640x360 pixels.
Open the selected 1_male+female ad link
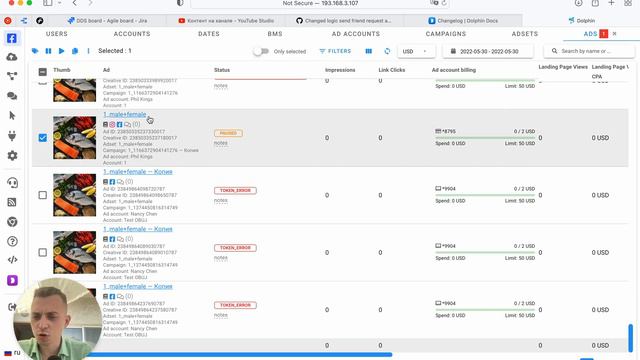pyautogui.click(x=124, y=114)
